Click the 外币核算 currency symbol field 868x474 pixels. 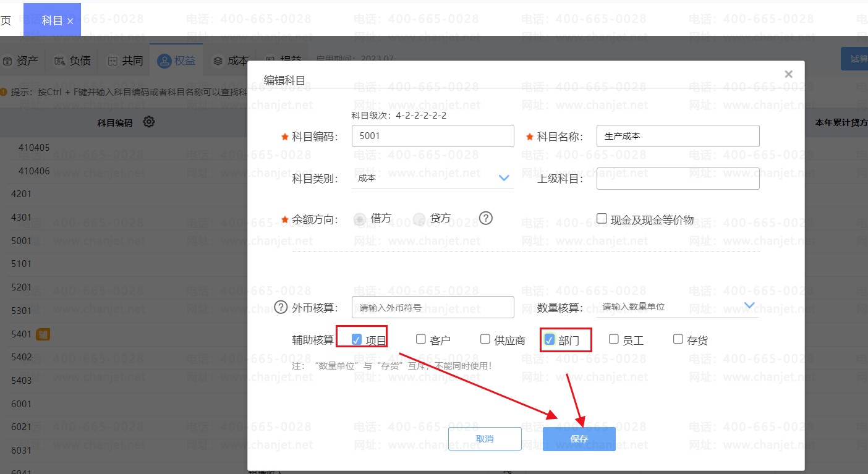(433, 307)
